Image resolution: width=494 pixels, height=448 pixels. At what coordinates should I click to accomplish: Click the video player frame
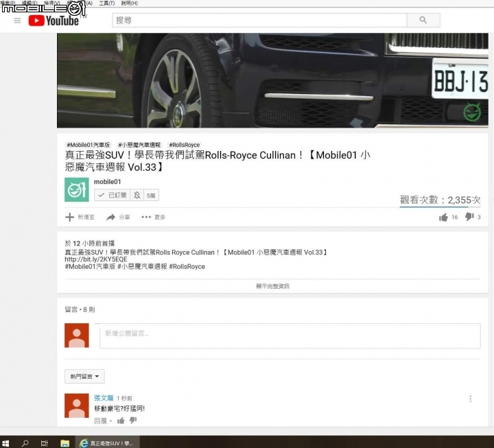point(272,80)
